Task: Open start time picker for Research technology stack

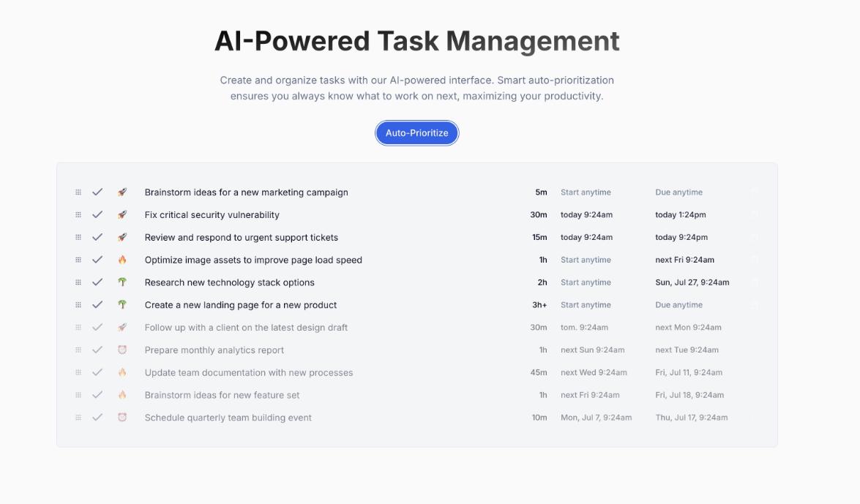Action: click(586, 282)
